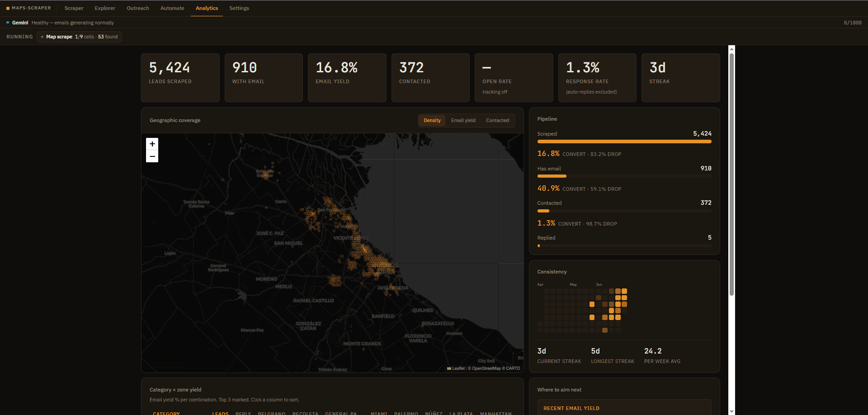Switch map layer to Contacted

(x=498, y=120)
